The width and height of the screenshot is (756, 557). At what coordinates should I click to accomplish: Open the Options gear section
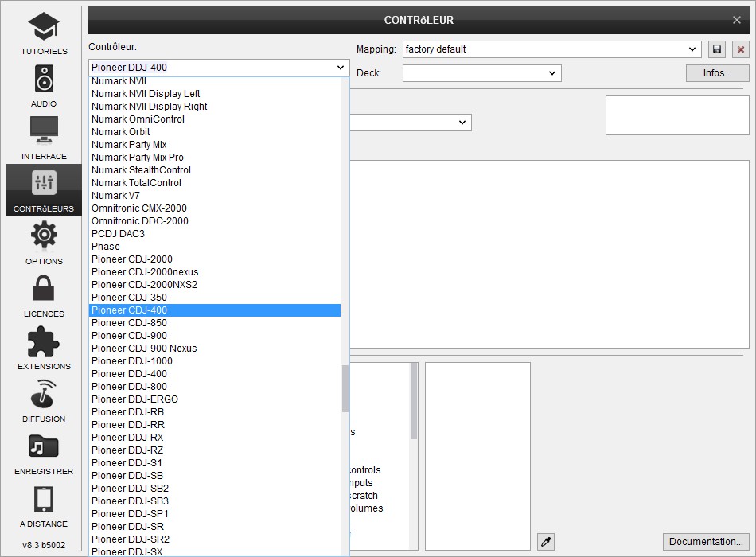click(44, 243)
